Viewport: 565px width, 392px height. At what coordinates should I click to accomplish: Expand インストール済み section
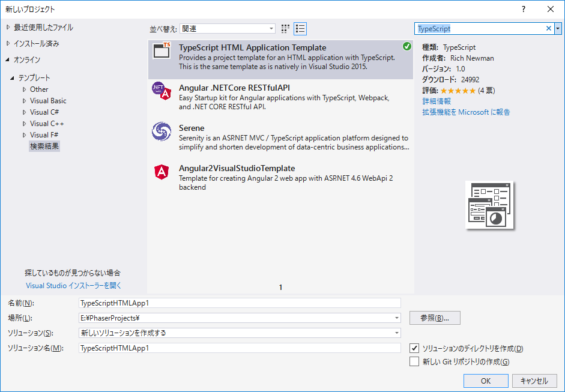click(8, 43)
